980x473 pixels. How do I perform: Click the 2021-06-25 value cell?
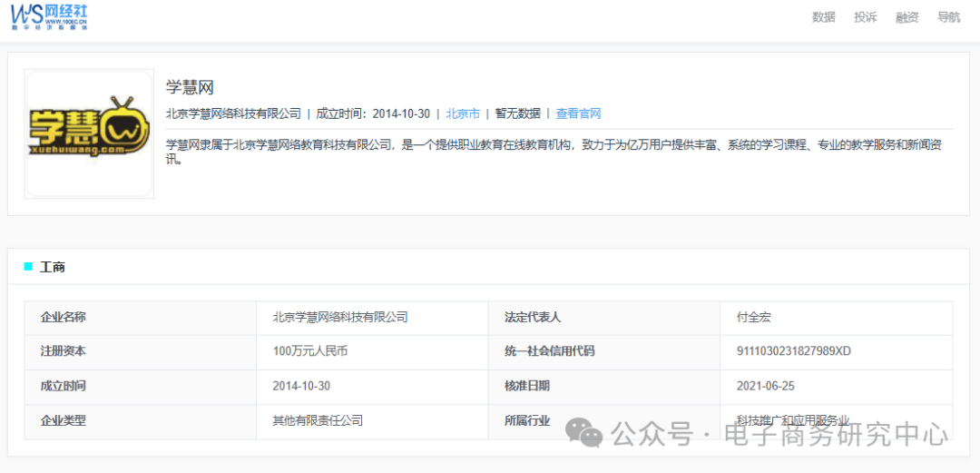(x=837, y=388)
